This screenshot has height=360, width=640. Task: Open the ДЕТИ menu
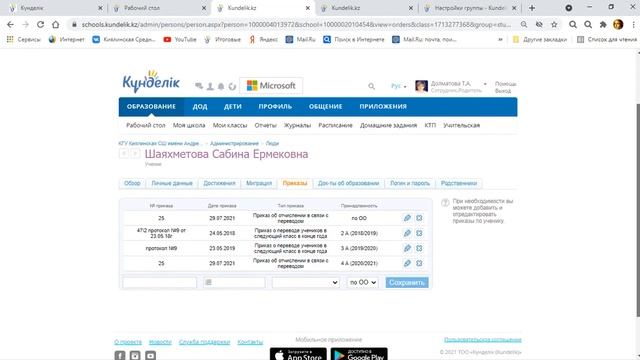coord(233,107)
